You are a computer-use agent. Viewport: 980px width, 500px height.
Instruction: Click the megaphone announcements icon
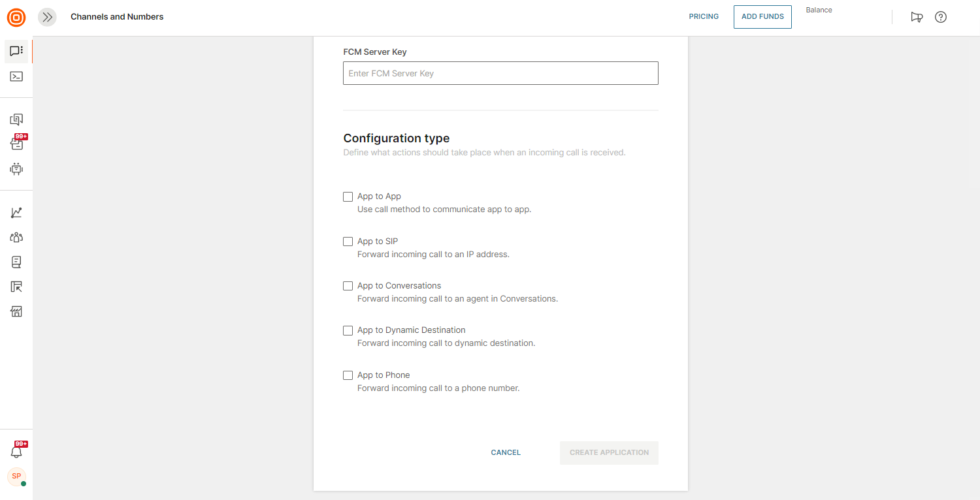(917, 18)
